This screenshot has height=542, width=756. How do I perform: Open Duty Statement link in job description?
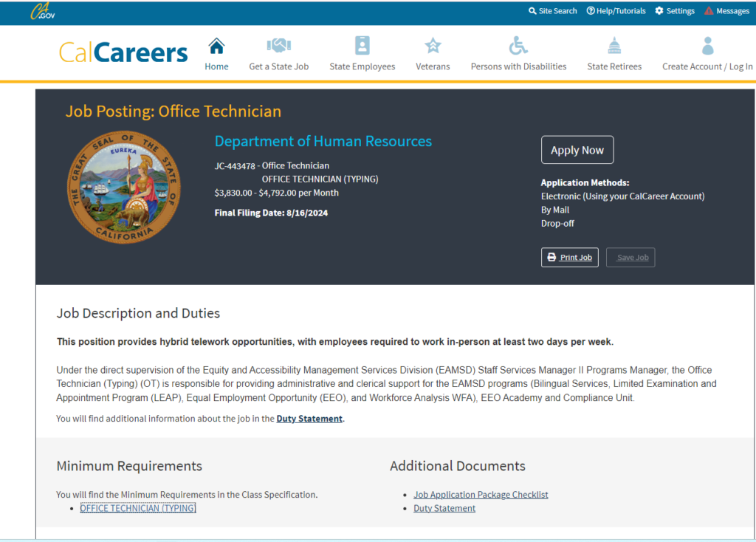pos(309,419)
